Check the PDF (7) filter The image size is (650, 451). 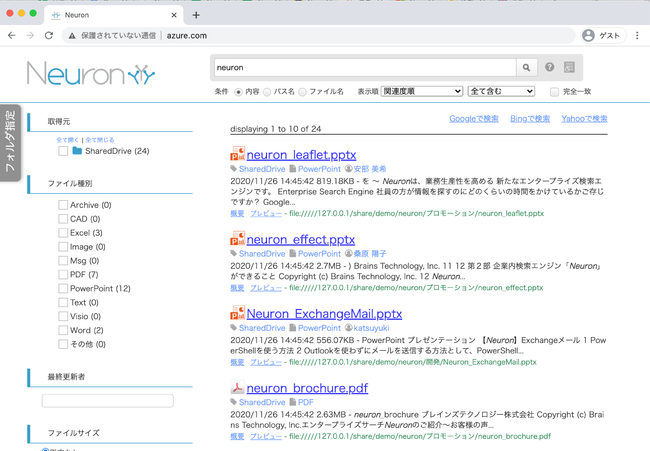tap(63, 274)
